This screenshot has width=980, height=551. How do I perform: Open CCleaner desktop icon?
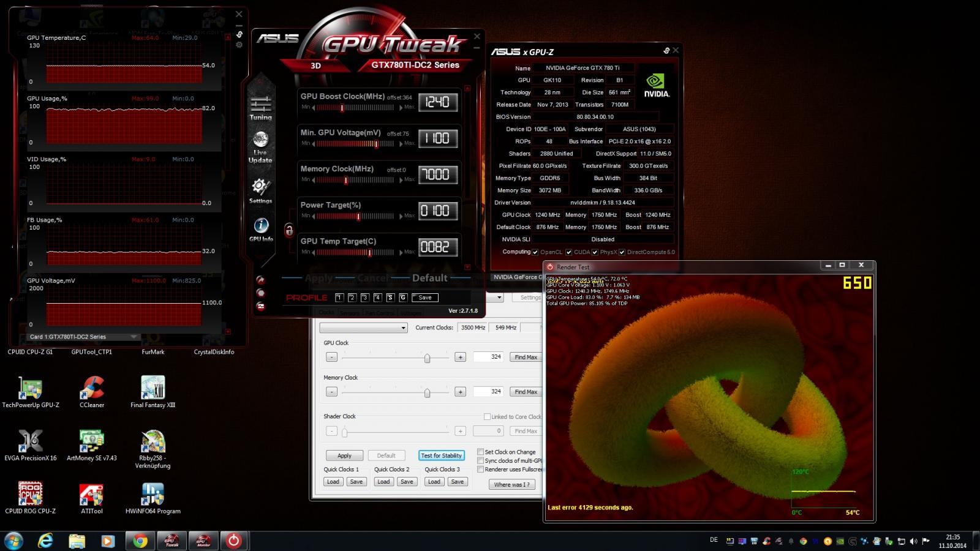click(92, 392)
